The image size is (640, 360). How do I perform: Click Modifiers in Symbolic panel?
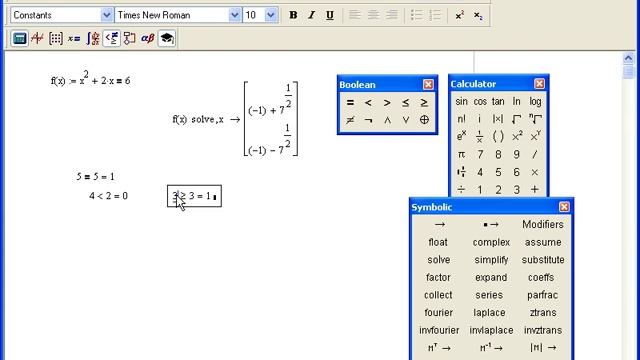(542, 224)
